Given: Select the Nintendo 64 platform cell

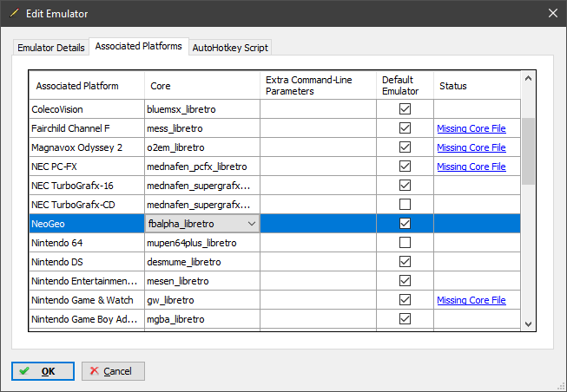Looking at the screenshot, I should (x=87, y=243).
